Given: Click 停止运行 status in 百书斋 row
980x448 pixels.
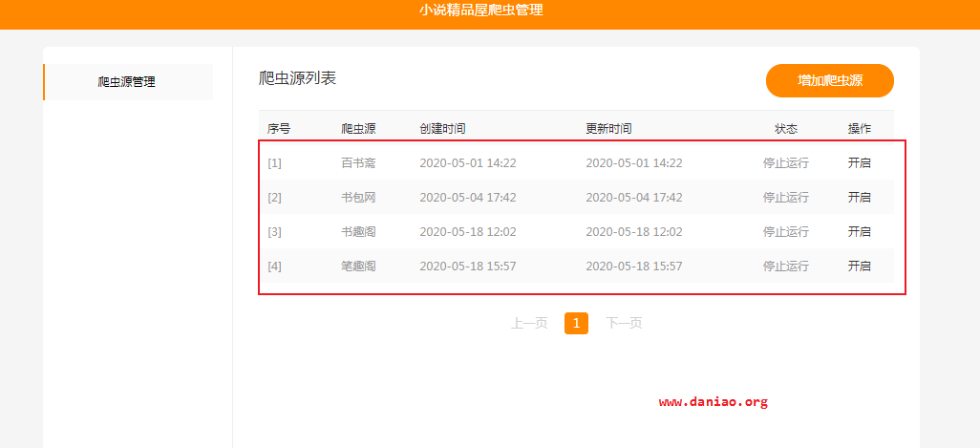Looking at the screenshot, I should [x=786, y=163].
